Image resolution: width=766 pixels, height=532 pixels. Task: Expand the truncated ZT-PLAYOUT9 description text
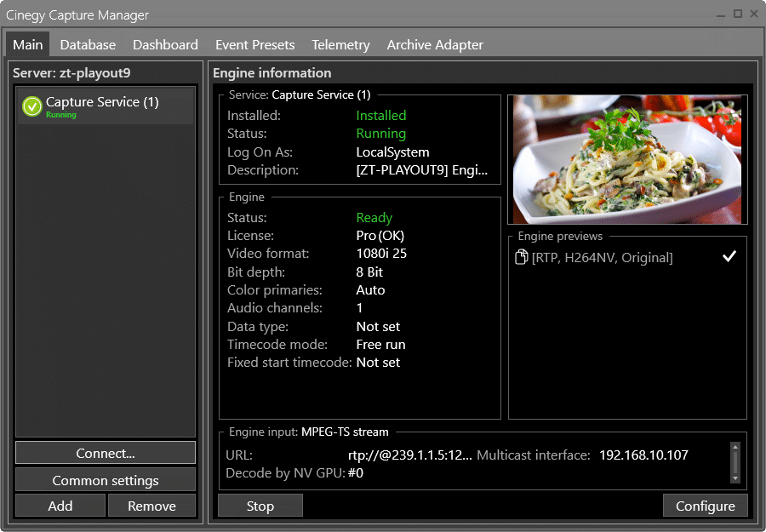pos(420,169)
